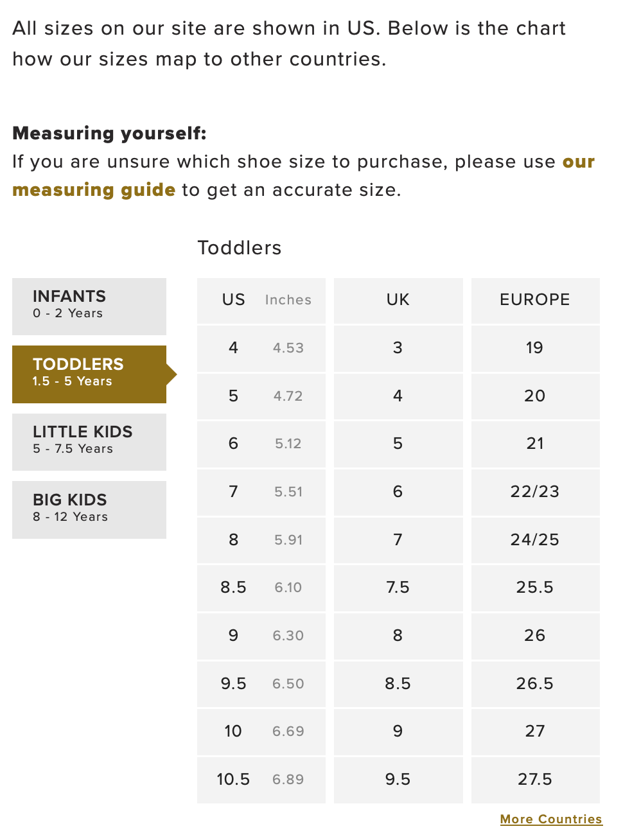
Task: Click the EUROPE column header
Action: click(x=535, y=300)
